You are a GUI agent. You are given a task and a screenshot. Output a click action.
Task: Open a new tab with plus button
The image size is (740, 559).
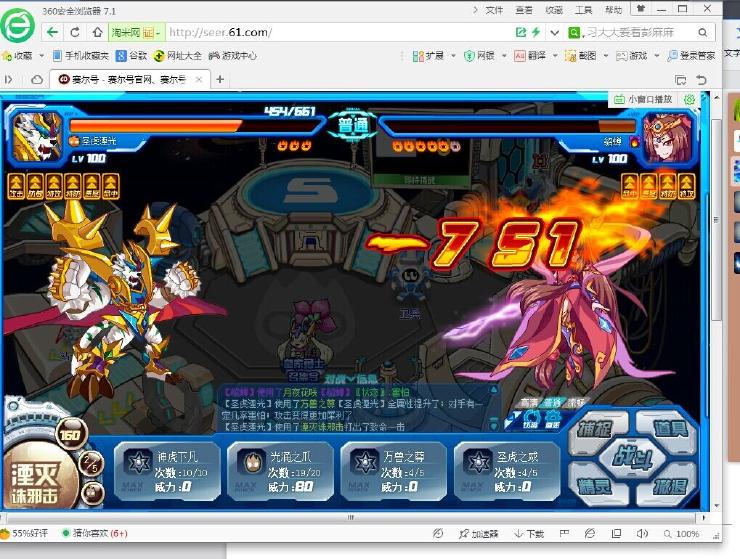coord(220,79)
